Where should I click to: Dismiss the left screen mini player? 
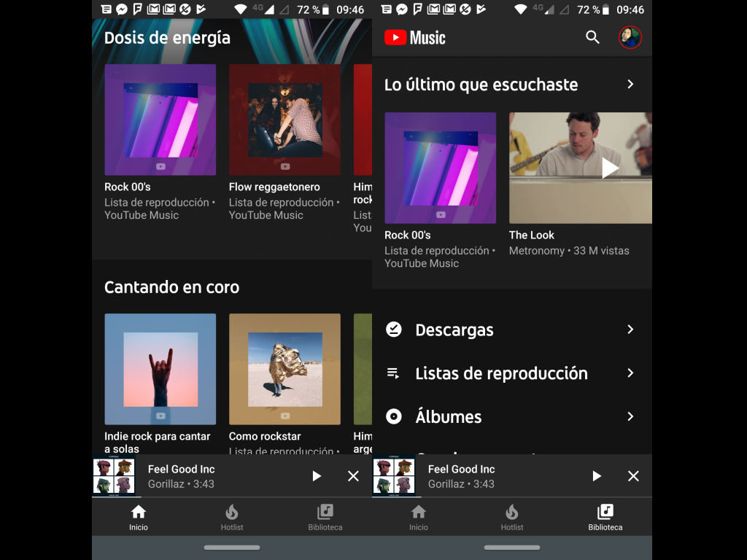click(353, 476)
